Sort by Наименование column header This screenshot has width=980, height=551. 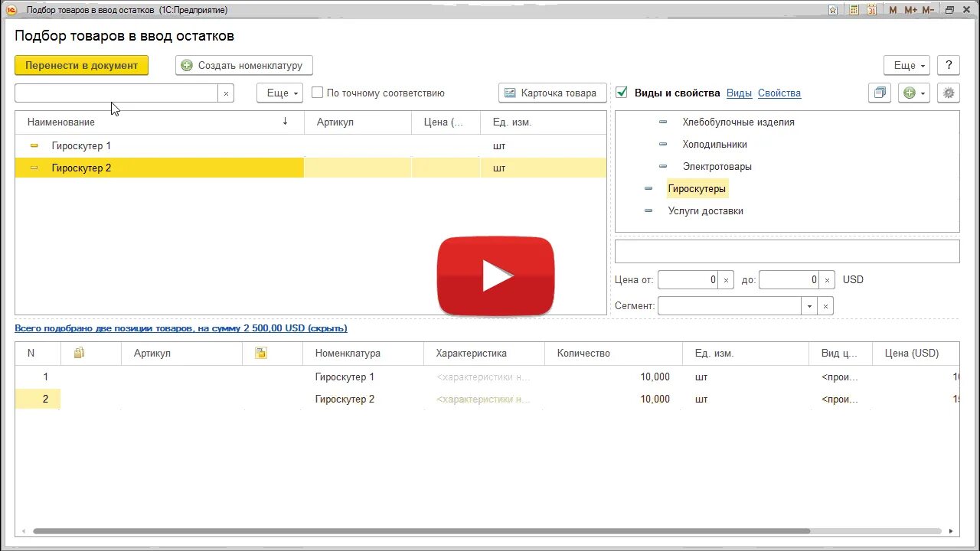pyautogui.click(x=159, y=122)
